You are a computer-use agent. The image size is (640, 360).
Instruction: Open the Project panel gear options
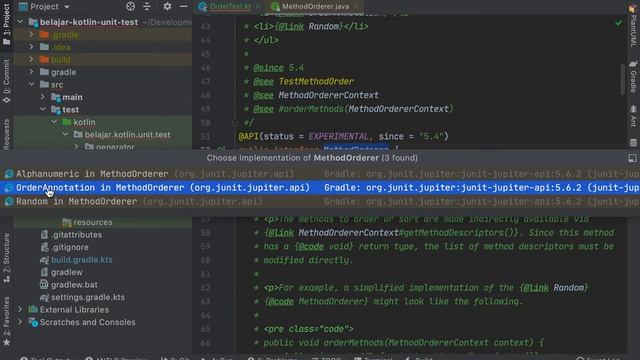167,6
